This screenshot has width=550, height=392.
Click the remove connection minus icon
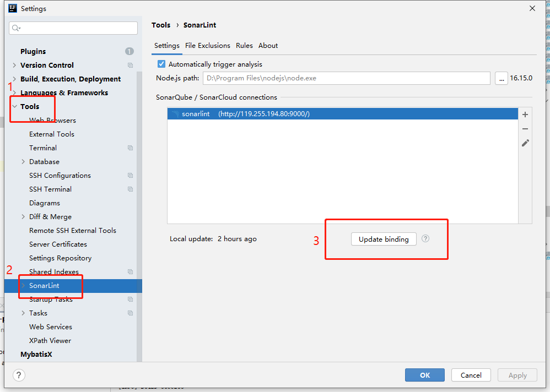click(525, 129)
